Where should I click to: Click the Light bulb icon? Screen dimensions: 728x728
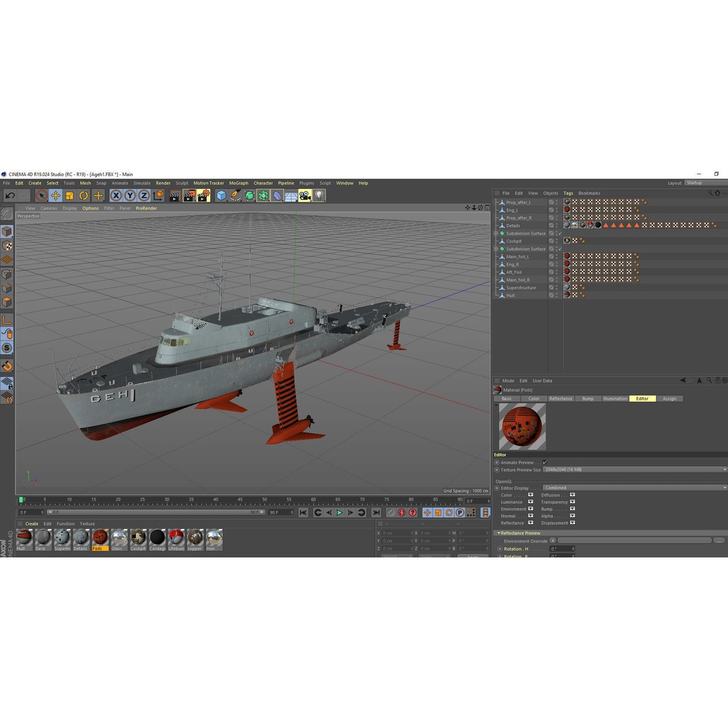click(x=319, y=195)
